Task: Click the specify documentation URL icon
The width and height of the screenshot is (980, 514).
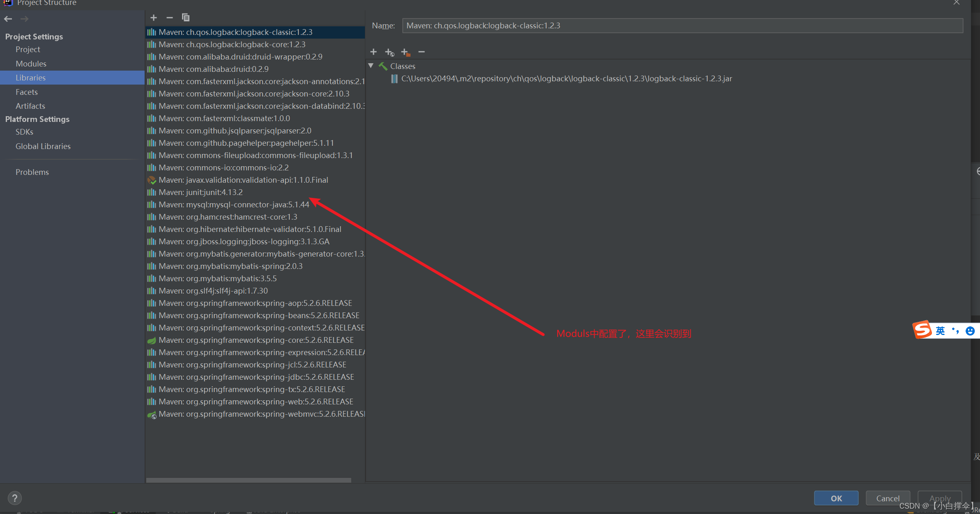Action: point(390,52)
